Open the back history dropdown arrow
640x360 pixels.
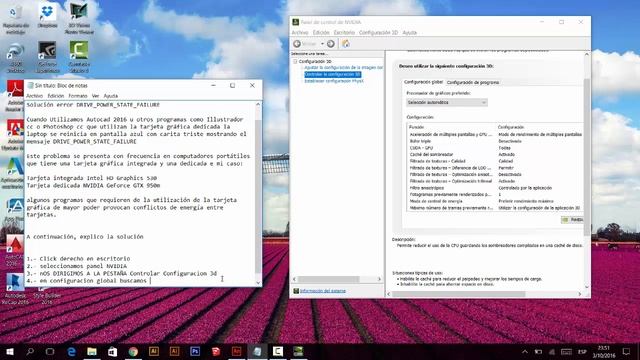322,44
